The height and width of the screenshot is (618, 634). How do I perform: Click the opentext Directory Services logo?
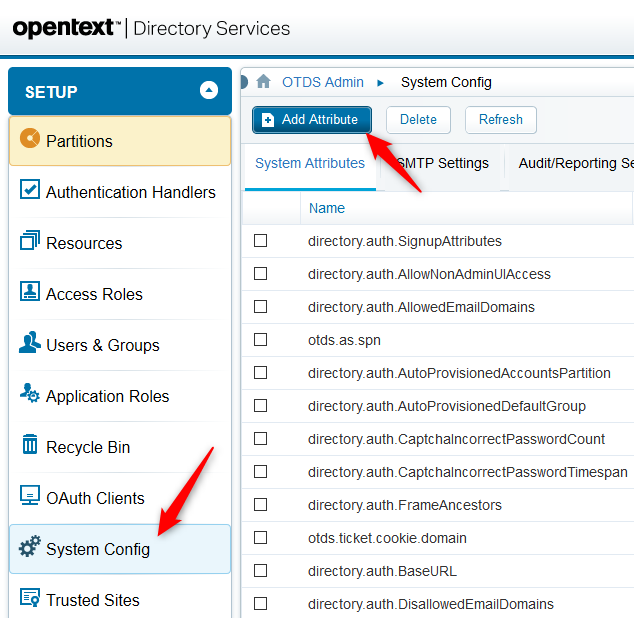point(151,28)
